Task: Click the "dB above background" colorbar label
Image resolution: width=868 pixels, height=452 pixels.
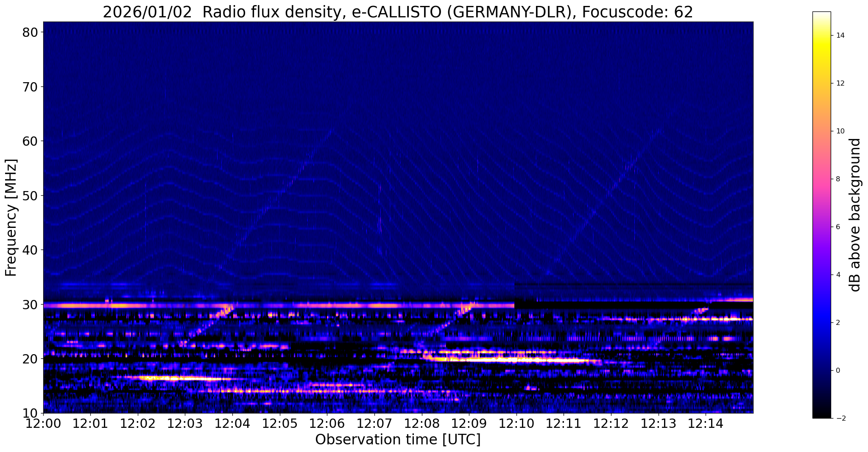Action: click(855, 215)
